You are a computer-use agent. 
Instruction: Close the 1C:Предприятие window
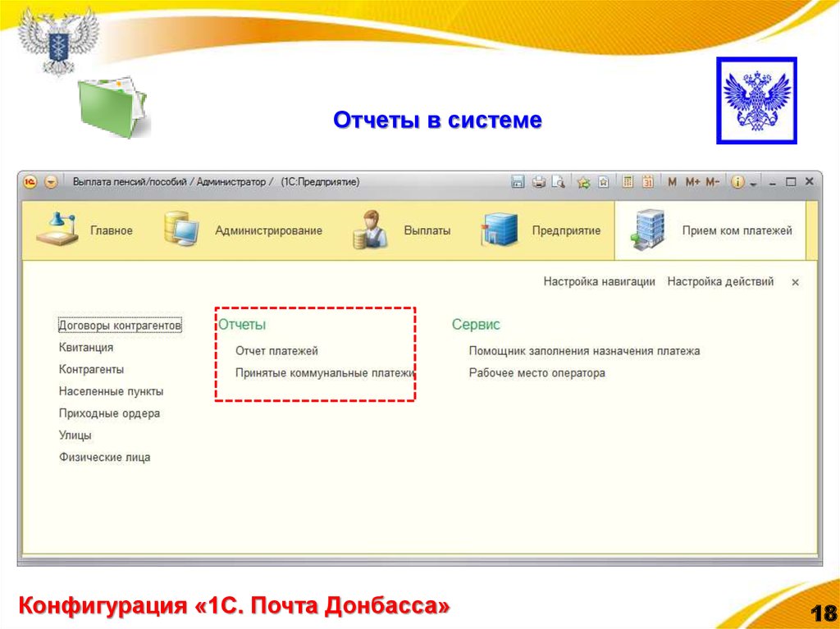click(x=810, y=182)
